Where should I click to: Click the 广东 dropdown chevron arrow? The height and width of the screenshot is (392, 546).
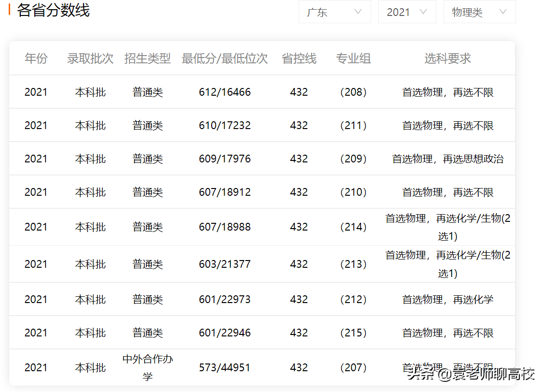tap(358, 12)
